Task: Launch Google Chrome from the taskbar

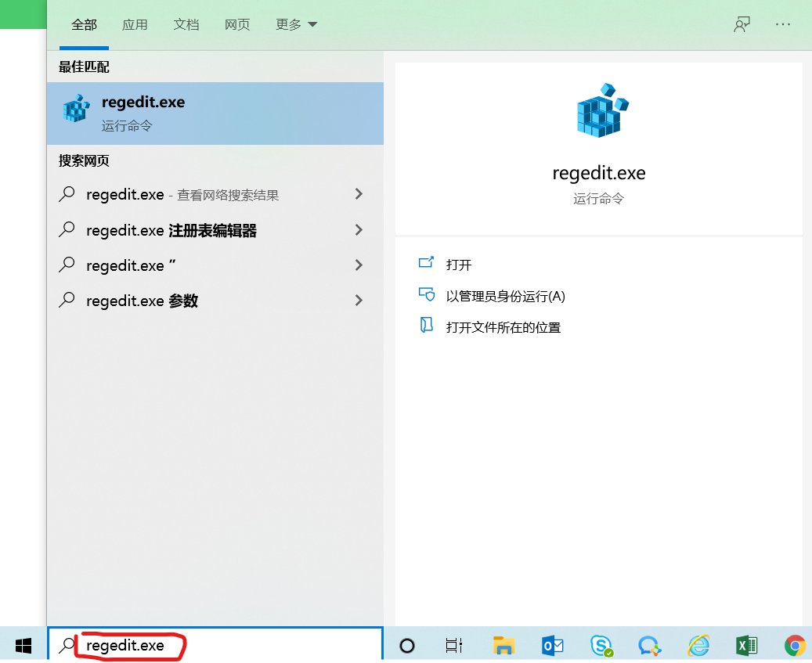Action: click(x=795, y=645)
